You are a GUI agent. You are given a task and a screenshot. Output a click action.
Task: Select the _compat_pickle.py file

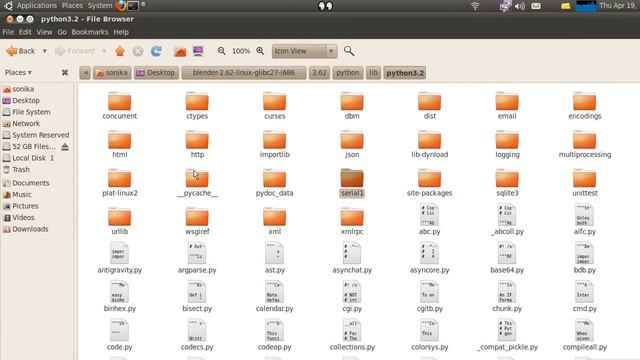click(507, 335)
